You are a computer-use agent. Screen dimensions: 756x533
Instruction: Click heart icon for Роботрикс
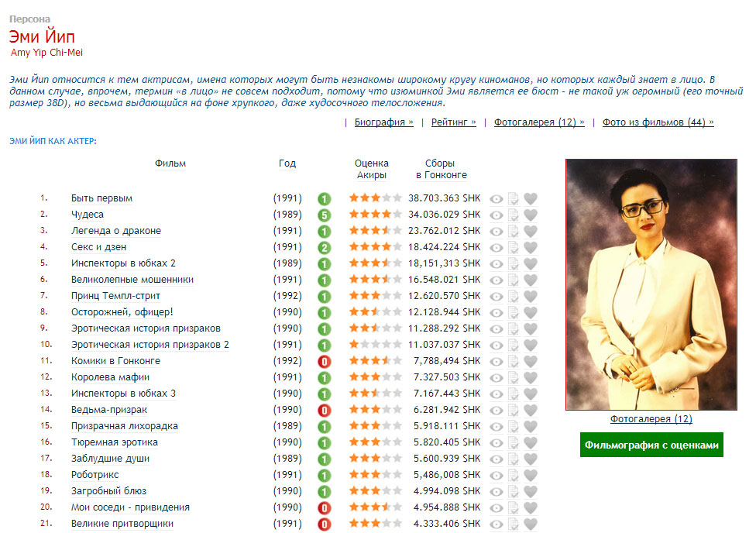point(531,475)
